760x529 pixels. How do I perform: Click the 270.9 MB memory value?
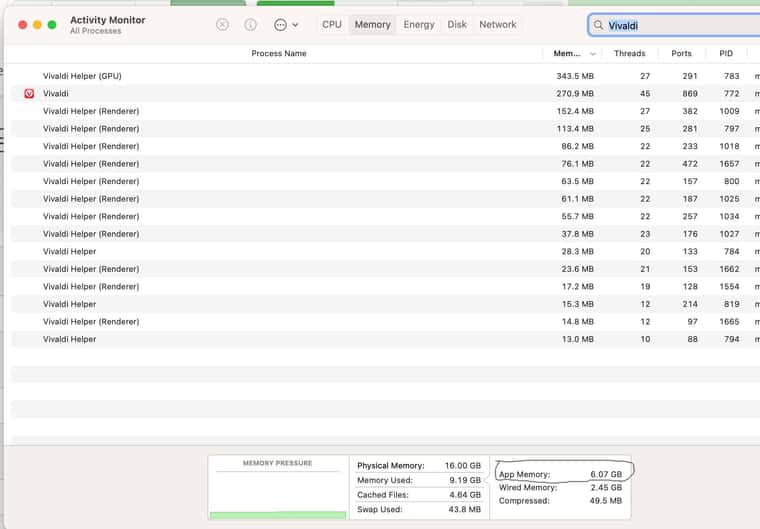(575, 94)
